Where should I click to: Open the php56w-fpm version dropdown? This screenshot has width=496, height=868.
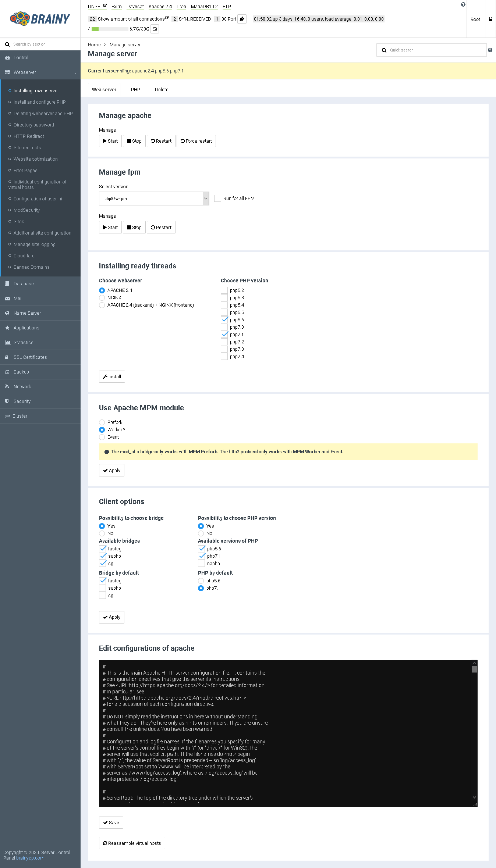point(154,199)
